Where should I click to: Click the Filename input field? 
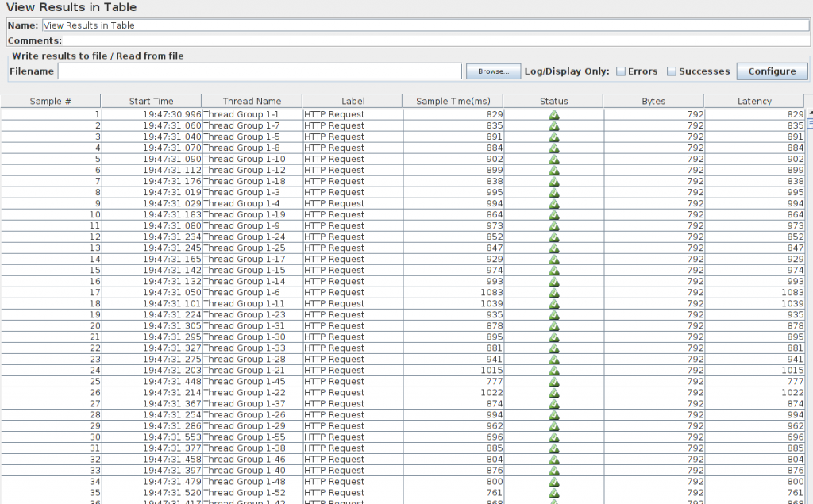click(260, 71)
